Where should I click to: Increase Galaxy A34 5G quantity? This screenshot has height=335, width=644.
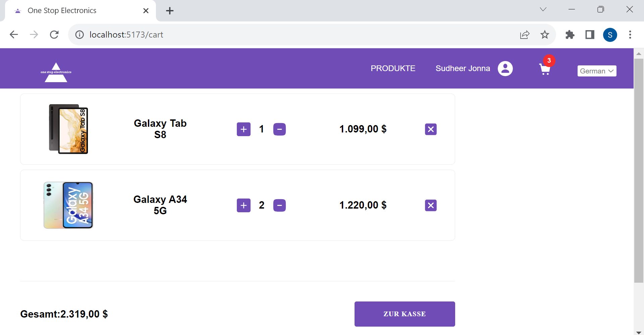pyautogui.click(x=244, y=205)
